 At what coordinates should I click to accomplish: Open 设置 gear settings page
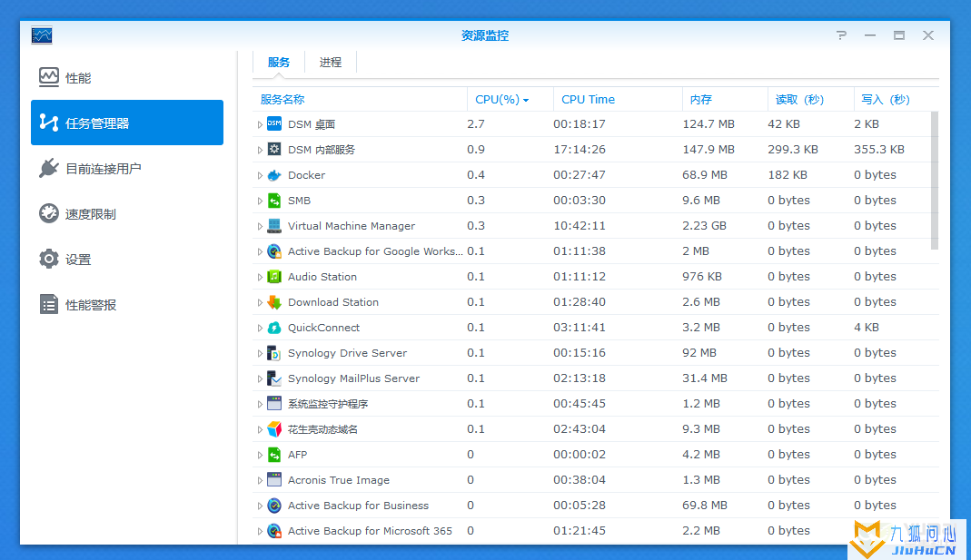coord(127,260)
